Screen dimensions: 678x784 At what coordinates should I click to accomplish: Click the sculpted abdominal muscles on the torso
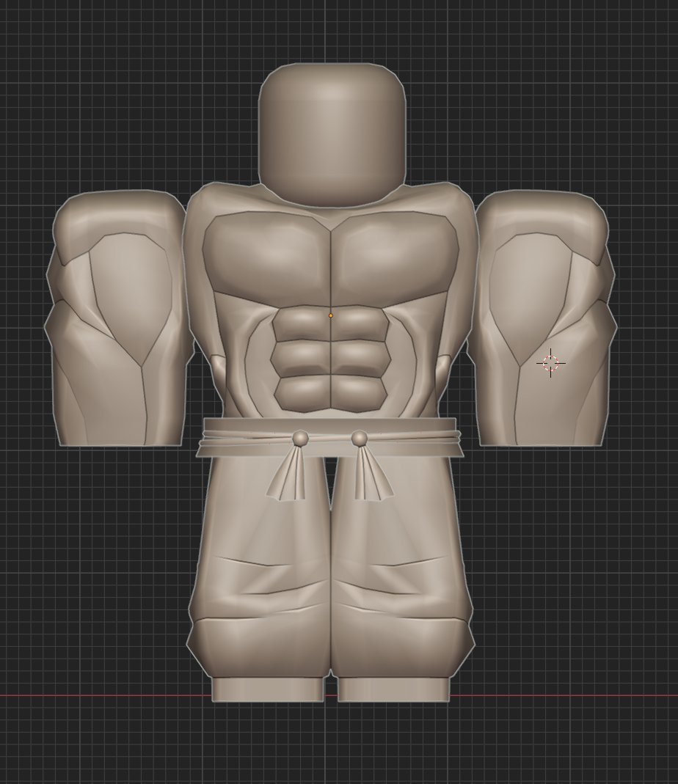[x=331, y=359]
